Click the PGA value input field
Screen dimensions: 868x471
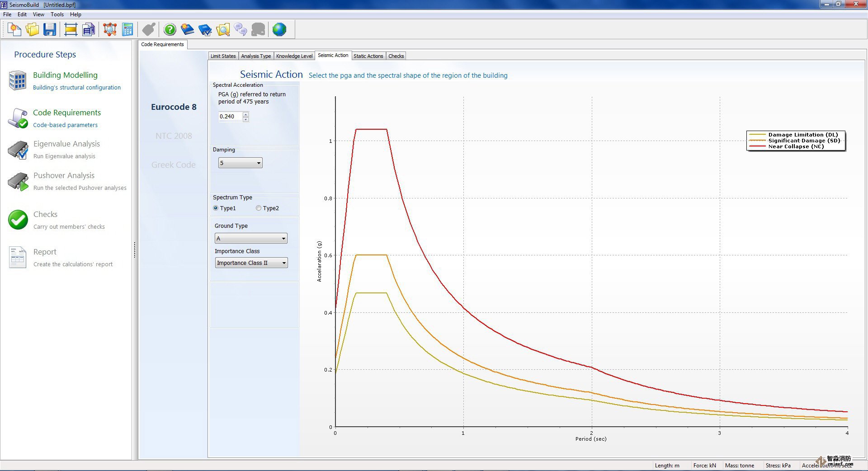pos(230,117)
